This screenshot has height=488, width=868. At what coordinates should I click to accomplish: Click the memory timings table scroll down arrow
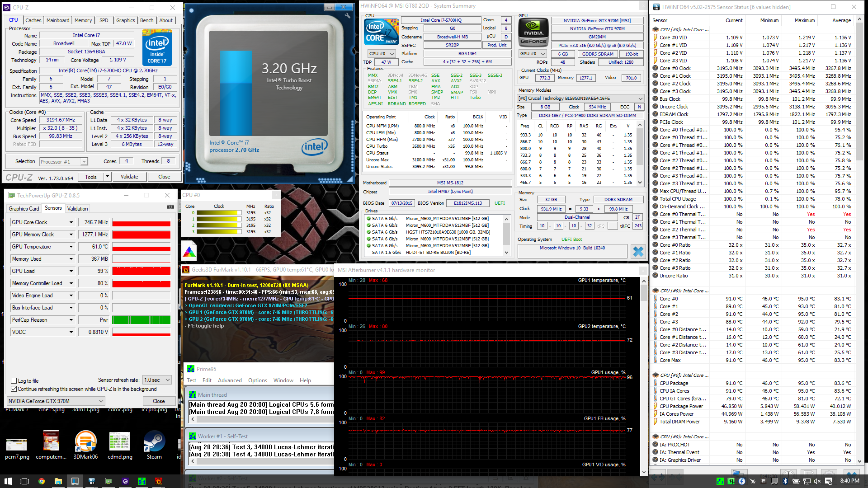[640, 183]
